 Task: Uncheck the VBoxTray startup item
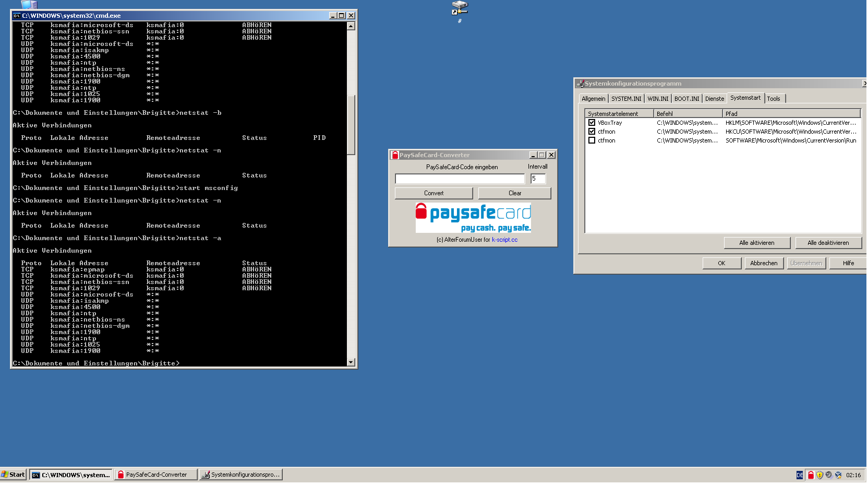[592, 123]
